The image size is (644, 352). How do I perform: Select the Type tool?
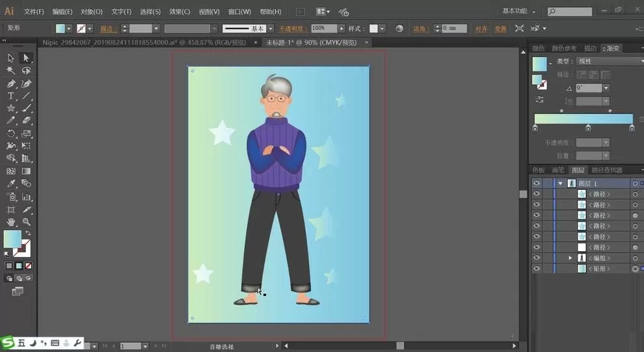click(11, 96)
